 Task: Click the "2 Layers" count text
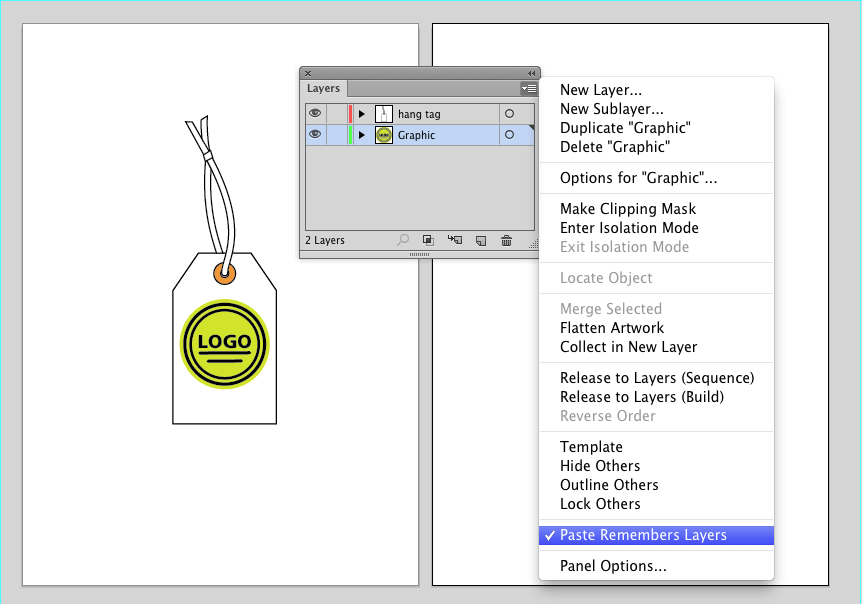point(325,240)
